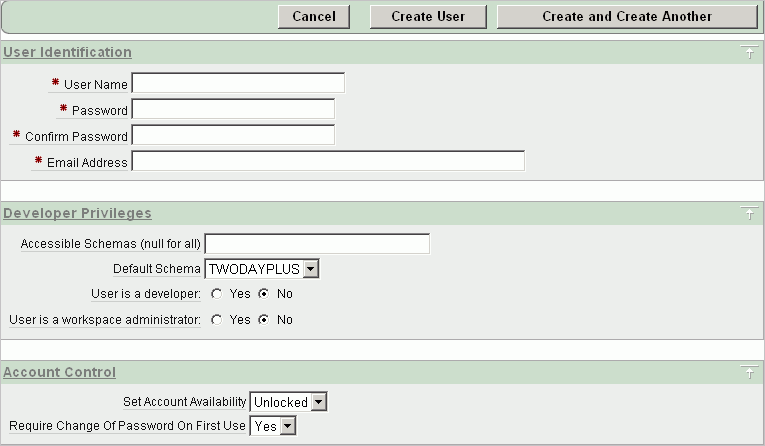The image size is (765, 446).
Task: Focus the User Name text field
Action: pos(238,83)
